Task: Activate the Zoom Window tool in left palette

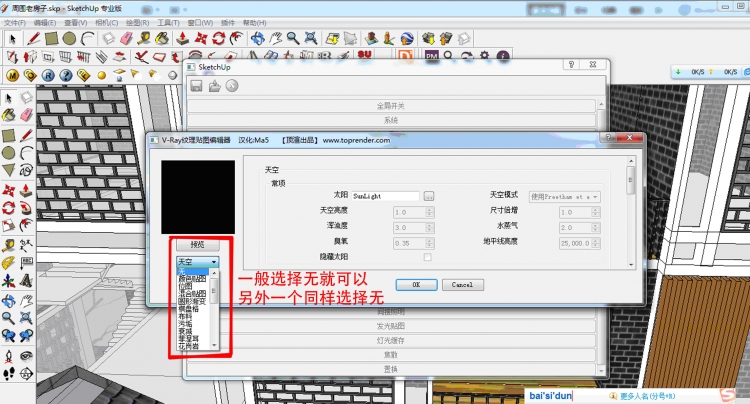Action: (26, 317)
